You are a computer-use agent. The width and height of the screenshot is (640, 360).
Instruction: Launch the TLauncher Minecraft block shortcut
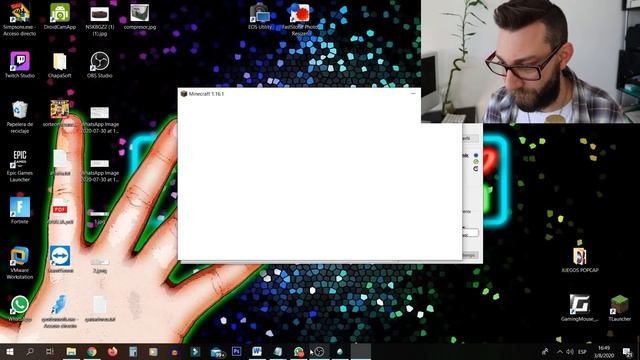coord(620,308)
